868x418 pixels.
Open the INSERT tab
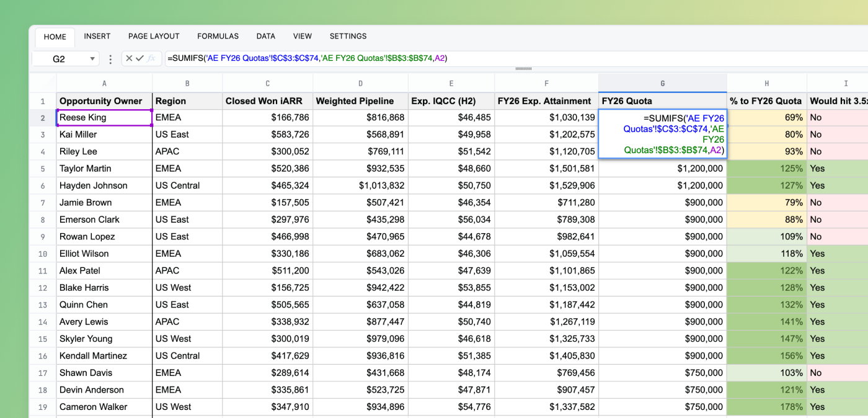97,36
